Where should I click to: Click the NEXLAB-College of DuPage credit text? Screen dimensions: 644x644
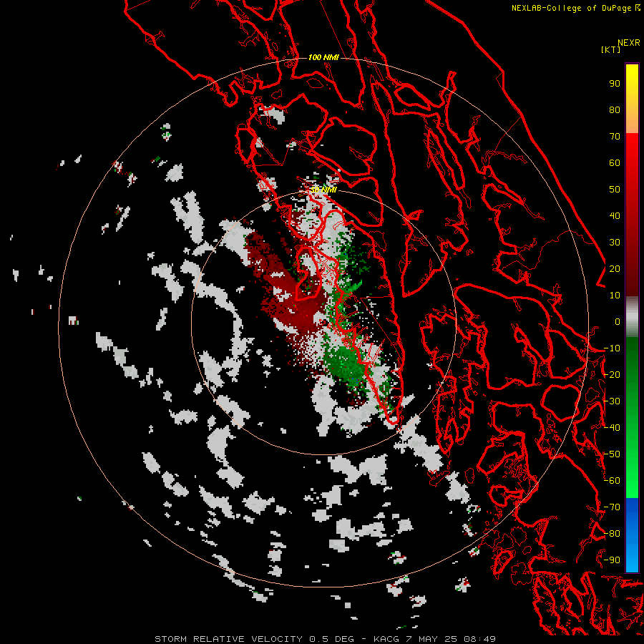click(x=571, y=8)
